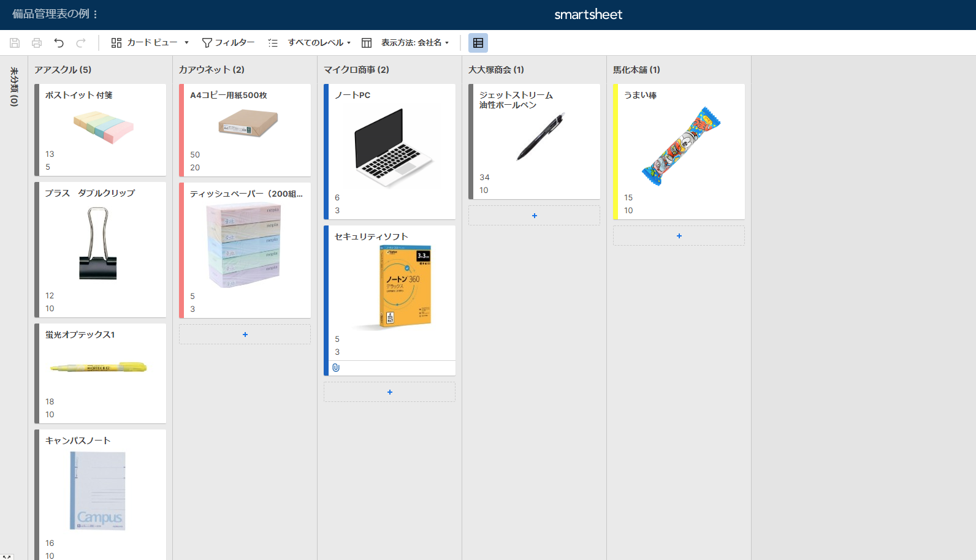Click the ジェットストリーム 油性ボールペン card title
This screenshot has width=976, height=560.
516,100
